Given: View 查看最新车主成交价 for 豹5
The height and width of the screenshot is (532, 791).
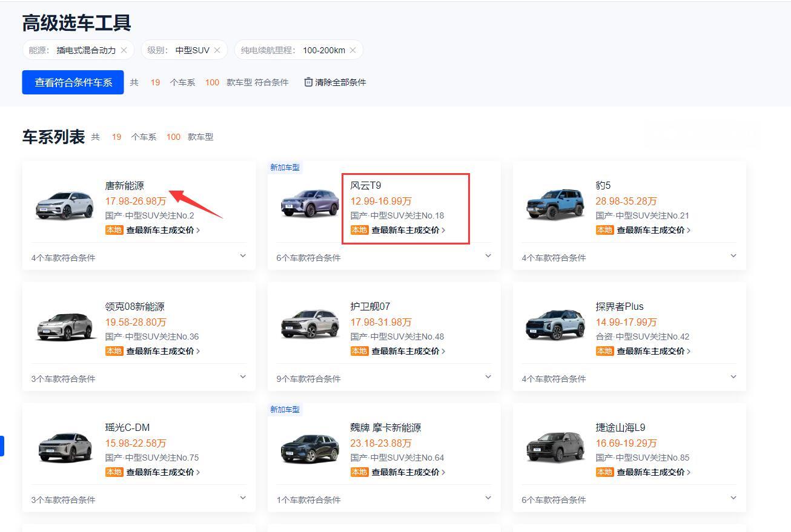Looking at the screenshot, I should (x=654, y=230).
